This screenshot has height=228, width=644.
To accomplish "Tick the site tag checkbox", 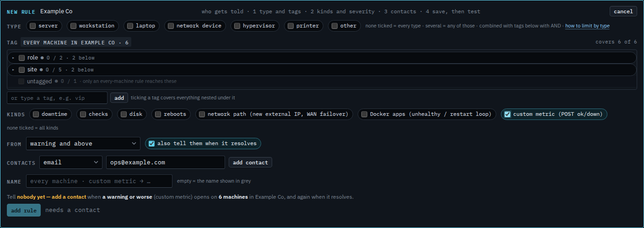I will (21, 70).
